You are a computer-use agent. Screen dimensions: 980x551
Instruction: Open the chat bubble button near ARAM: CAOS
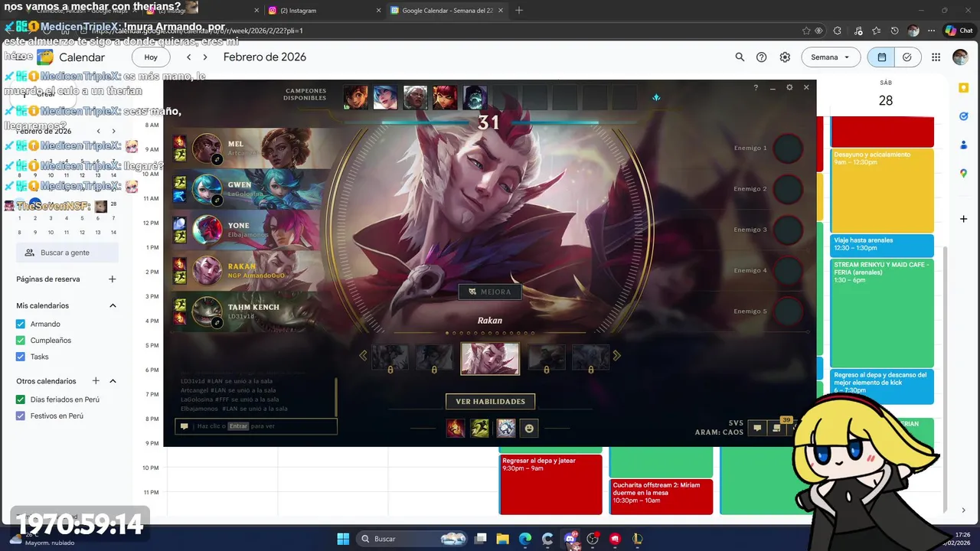757,428
